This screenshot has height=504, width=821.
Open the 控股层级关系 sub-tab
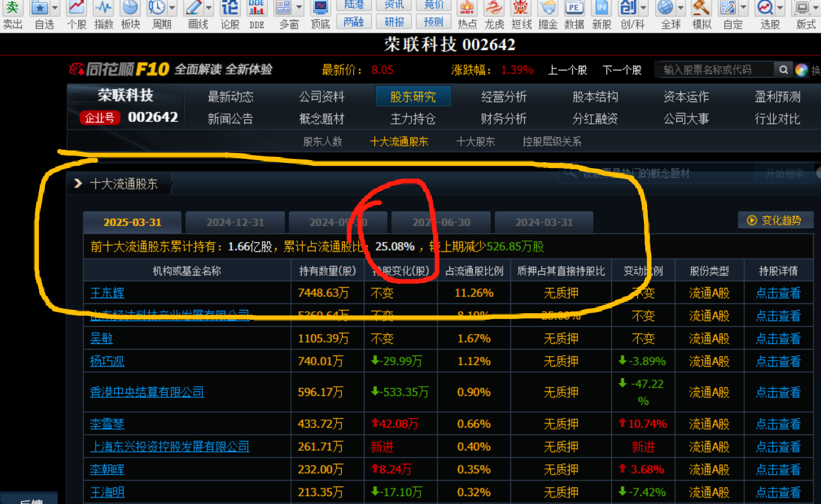coord(552,141)
